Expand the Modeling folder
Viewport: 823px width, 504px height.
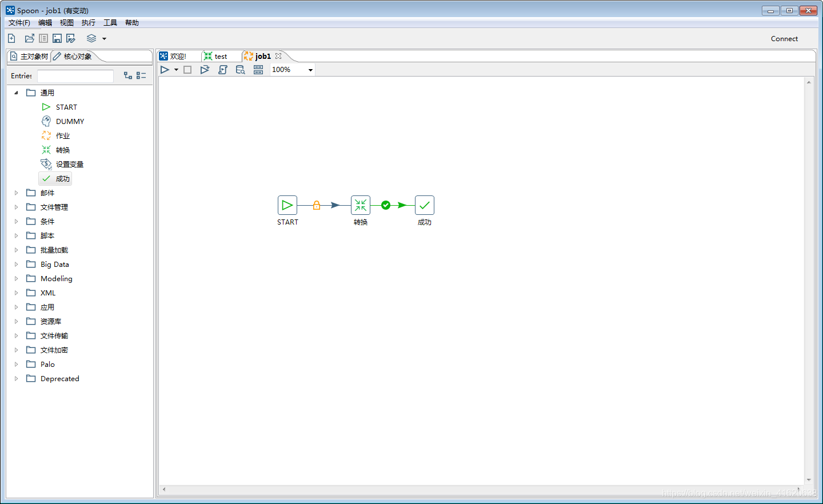point(16,278)
